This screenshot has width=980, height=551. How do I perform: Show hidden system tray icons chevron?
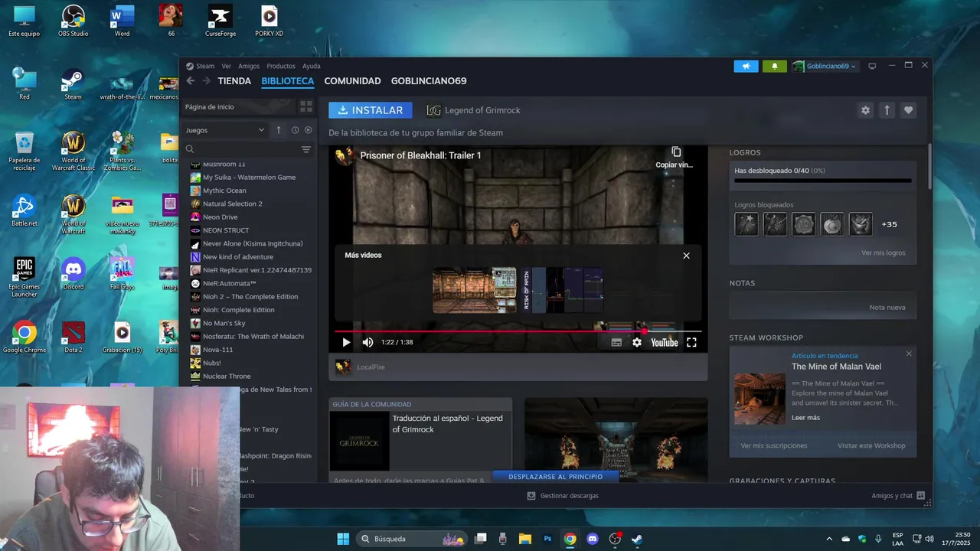point(829,539)
